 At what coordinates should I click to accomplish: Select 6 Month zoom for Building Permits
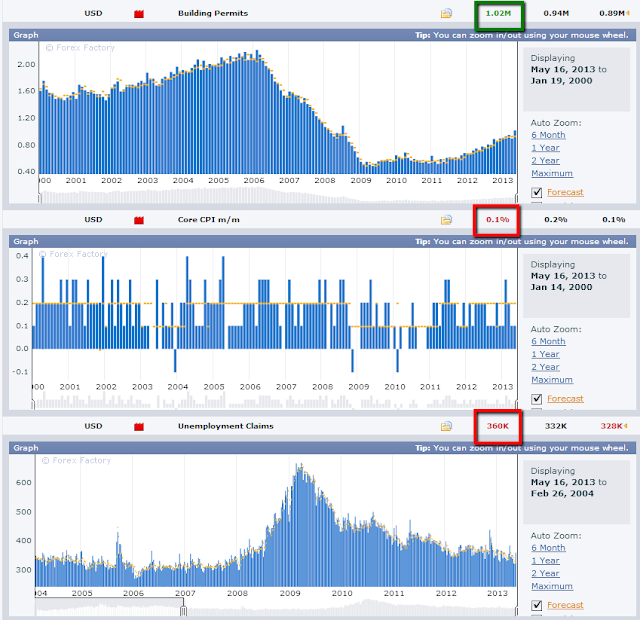(x=548, y=135)
